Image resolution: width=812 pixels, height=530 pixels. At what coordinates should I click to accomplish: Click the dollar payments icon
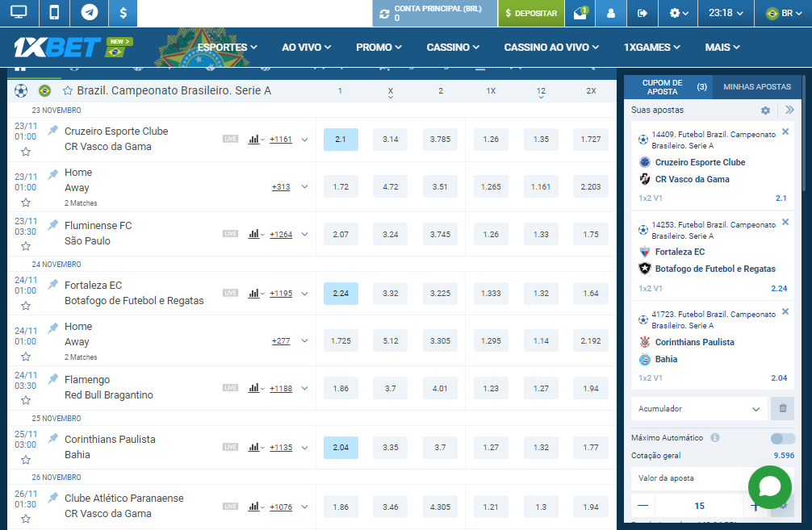[x=123, y=13]
